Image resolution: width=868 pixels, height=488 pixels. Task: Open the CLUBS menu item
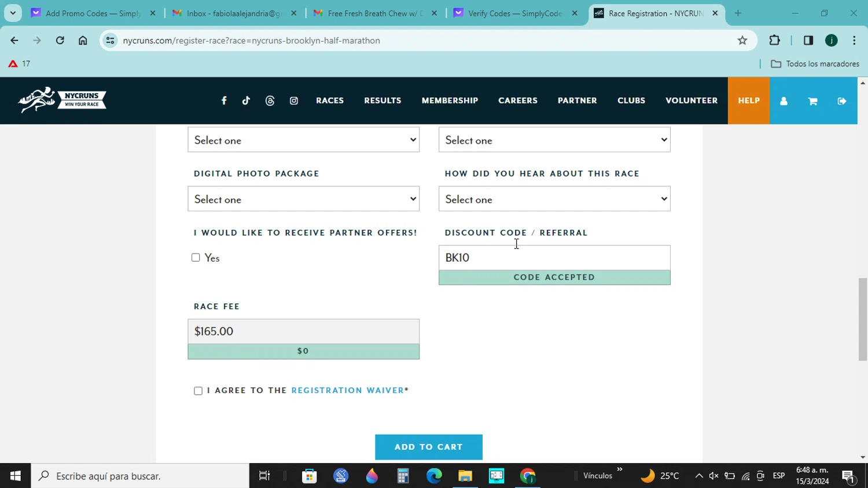click(x=631, y=101)
